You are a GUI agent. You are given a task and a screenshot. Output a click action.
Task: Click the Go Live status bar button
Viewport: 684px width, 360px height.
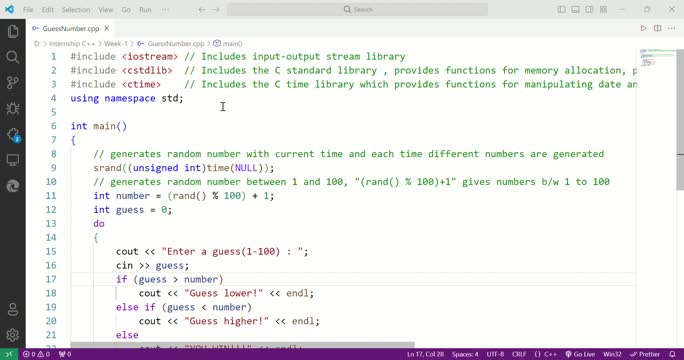pos(580,354)
